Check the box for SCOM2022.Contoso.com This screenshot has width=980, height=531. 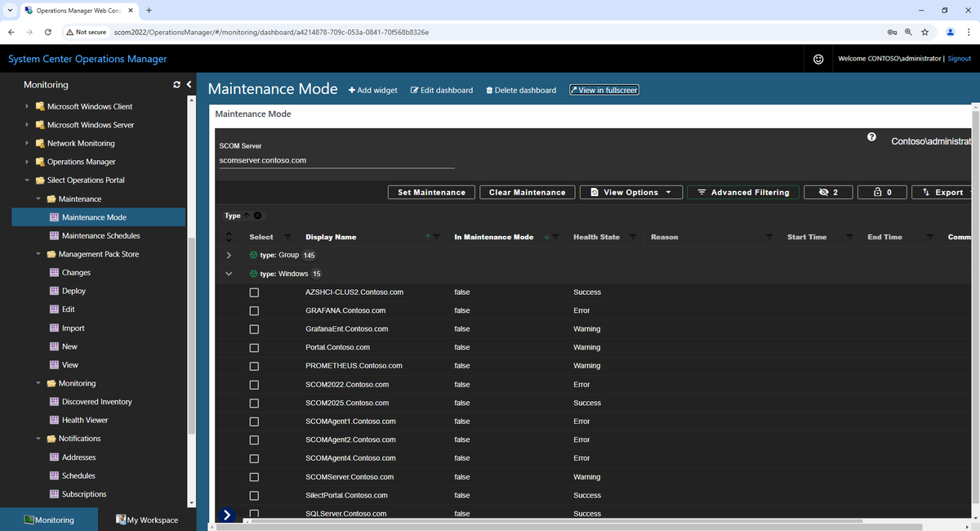[x=254, y=385]
